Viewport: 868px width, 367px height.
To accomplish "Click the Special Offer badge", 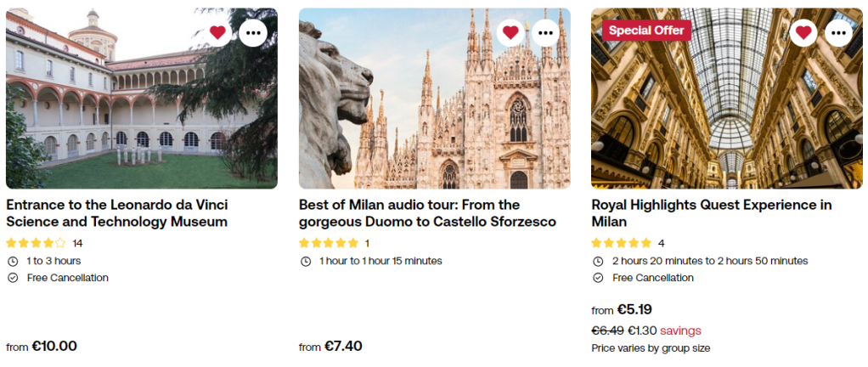I will tap(646, 30).
